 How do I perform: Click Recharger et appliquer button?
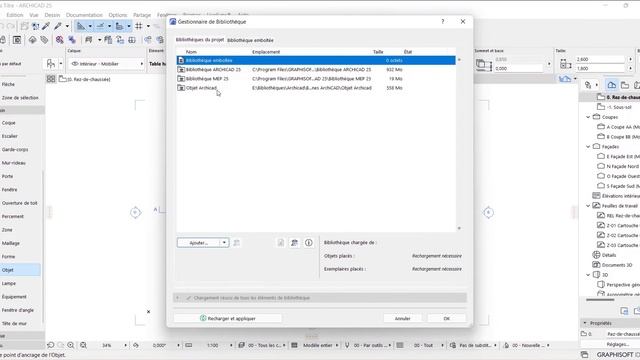(x=228, y=318)
